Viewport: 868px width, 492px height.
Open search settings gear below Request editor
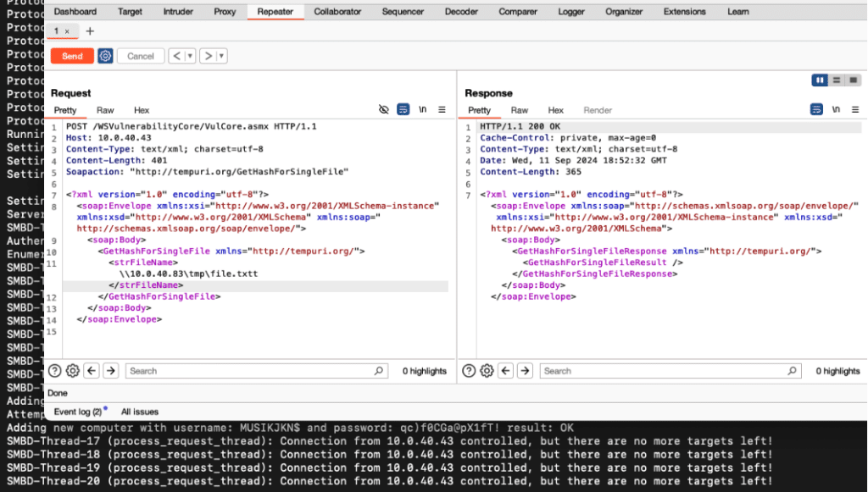point(73,371)
